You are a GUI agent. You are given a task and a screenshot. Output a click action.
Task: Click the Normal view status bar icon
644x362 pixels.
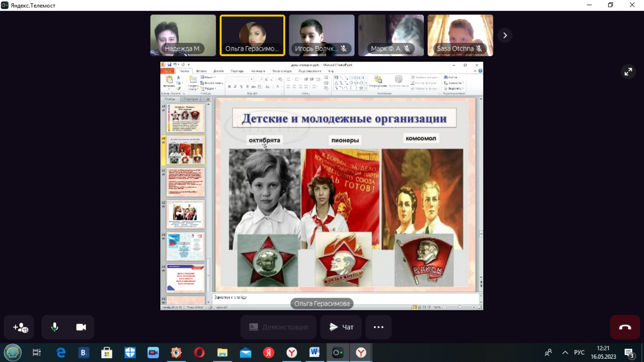click(415, 307)
